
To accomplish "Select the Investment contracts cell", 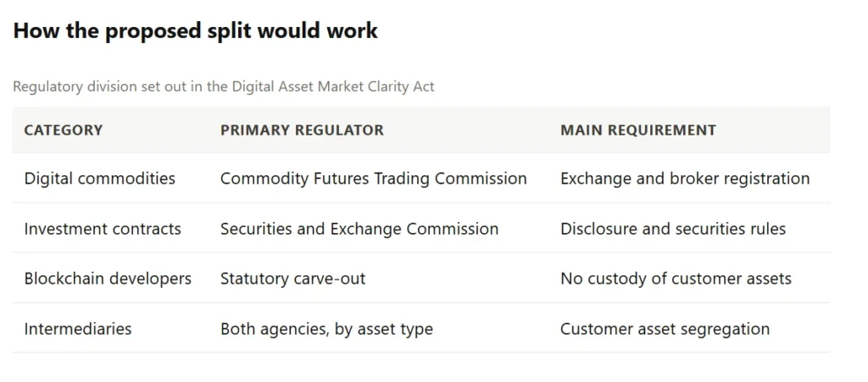I will pos(103,229).
